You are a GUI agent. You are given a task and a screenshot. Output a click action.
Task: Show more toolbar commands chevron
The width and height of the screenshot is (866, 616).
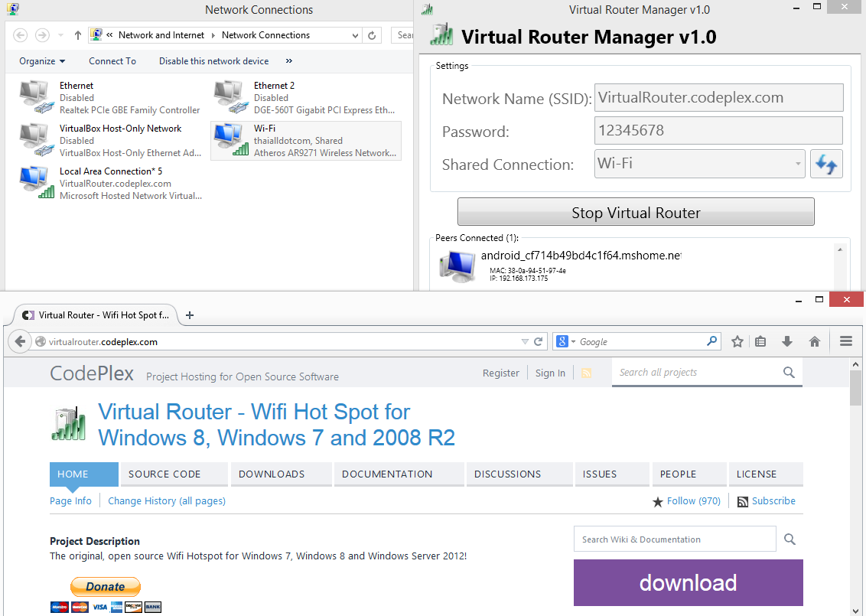(288, 61)
